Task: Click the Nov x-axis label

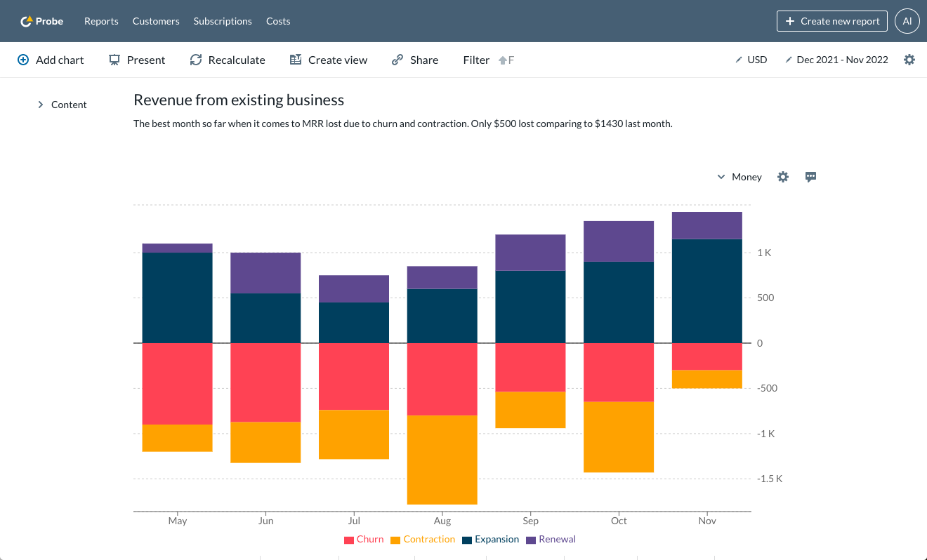Action: (707, 521)
